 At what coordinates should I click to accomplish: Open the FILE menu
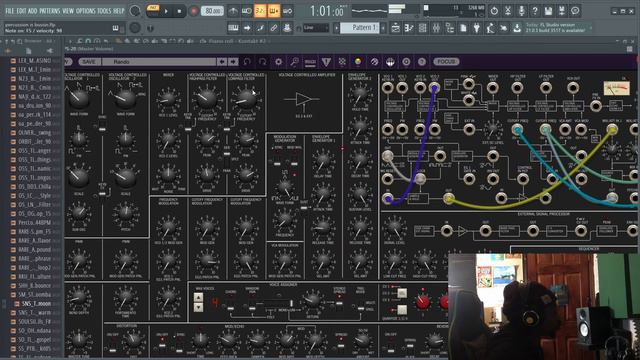click(x=10, y=11)
